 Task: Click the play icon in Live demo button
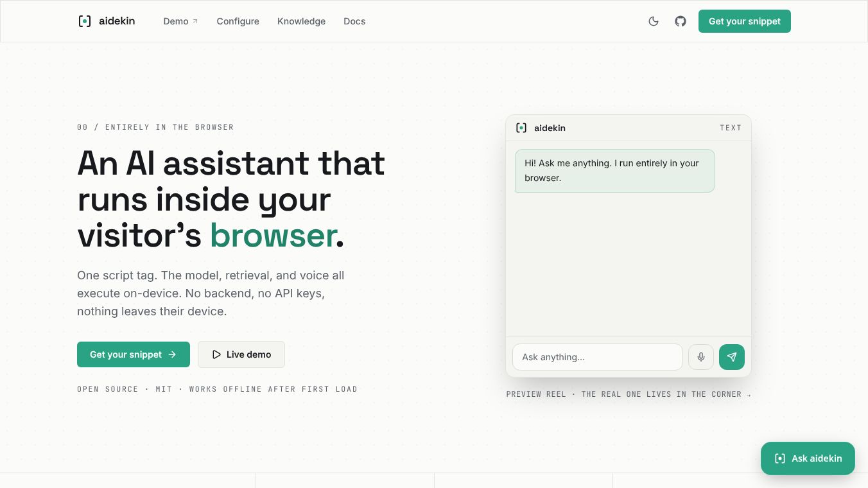click(x=216, y=354)
